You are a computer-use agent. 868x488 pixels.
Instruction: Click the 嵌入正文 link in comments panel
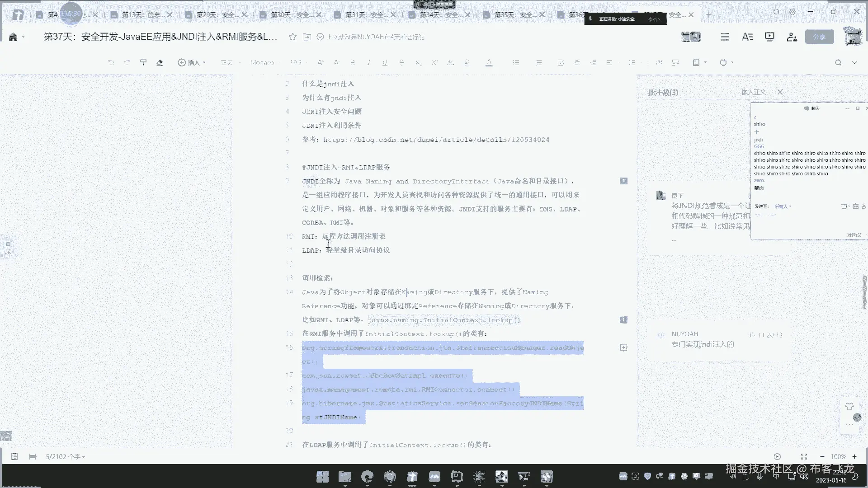pyautogui.click(x=754, y=92)
